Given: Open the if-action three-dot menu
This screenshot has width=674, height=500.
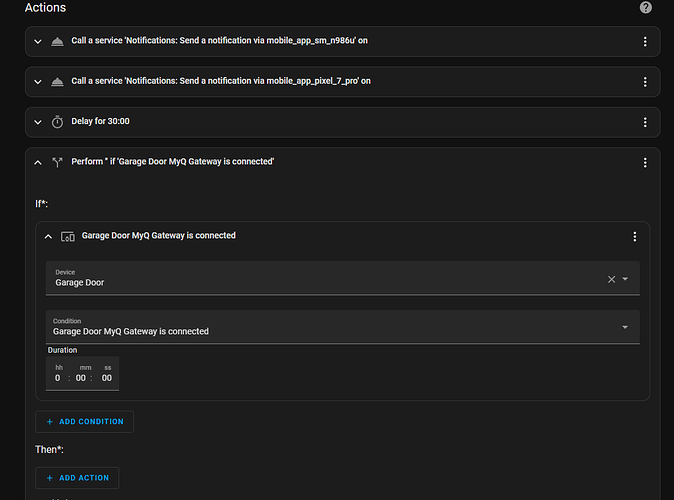Looking at the screenshot, I should pos(645,162).
